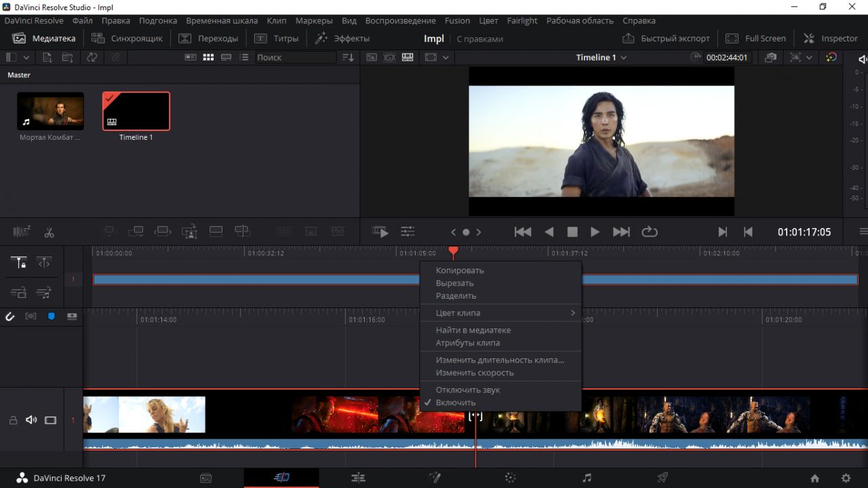Open the safe area overlay dropdown arrow

point(446,58)
